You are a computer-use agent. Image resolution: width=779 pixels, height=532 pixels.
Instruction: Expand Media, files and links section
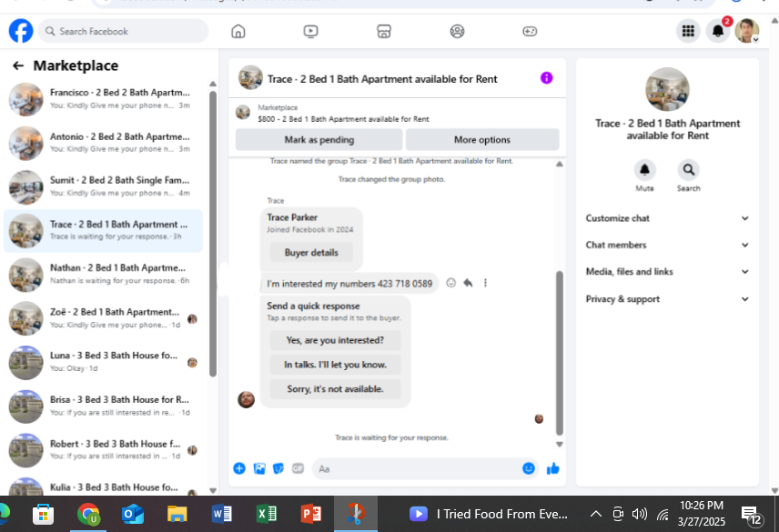click(667, 272)
